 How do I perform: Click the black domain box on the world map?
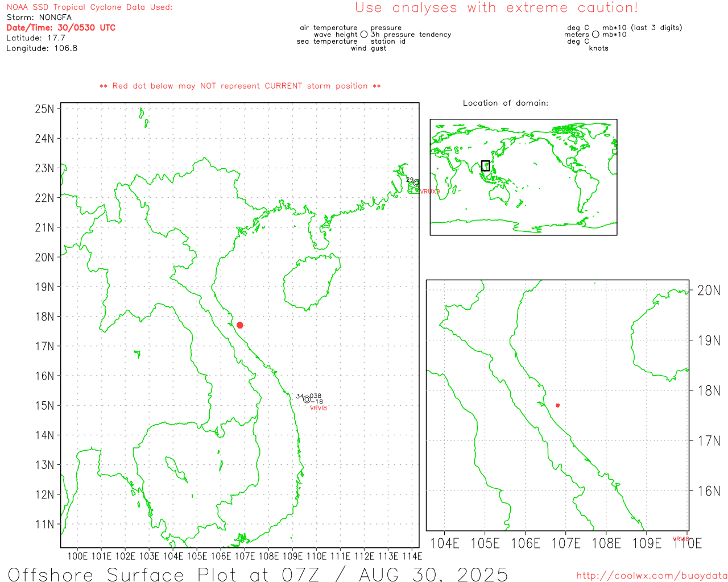point(486,165)
